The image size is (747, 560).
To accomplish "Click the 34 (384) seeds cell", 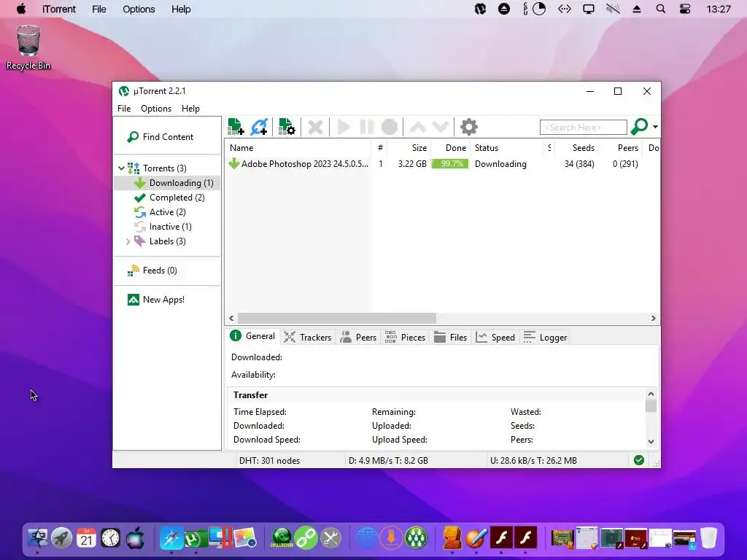I will [x=578, y=164].
